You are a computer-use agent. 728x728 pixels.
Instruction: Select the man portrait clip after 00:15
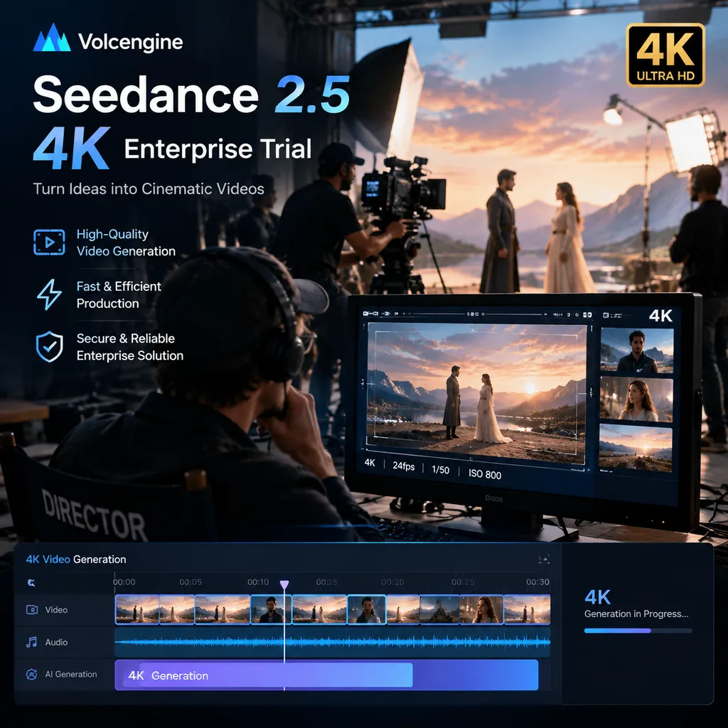click(x=367, y=609)
